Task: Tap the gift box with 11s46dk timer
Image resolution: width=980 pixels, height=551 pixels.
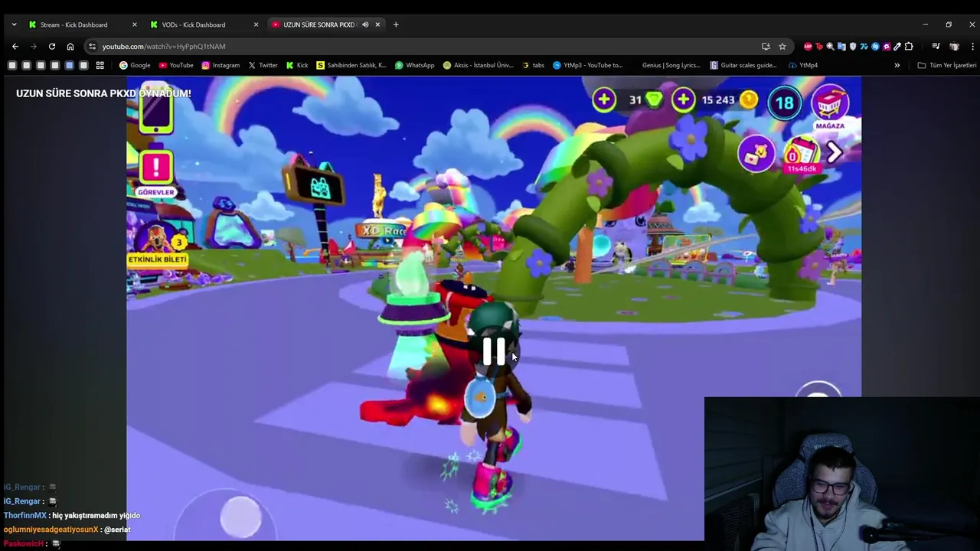Action: click(x=801, y=154)
